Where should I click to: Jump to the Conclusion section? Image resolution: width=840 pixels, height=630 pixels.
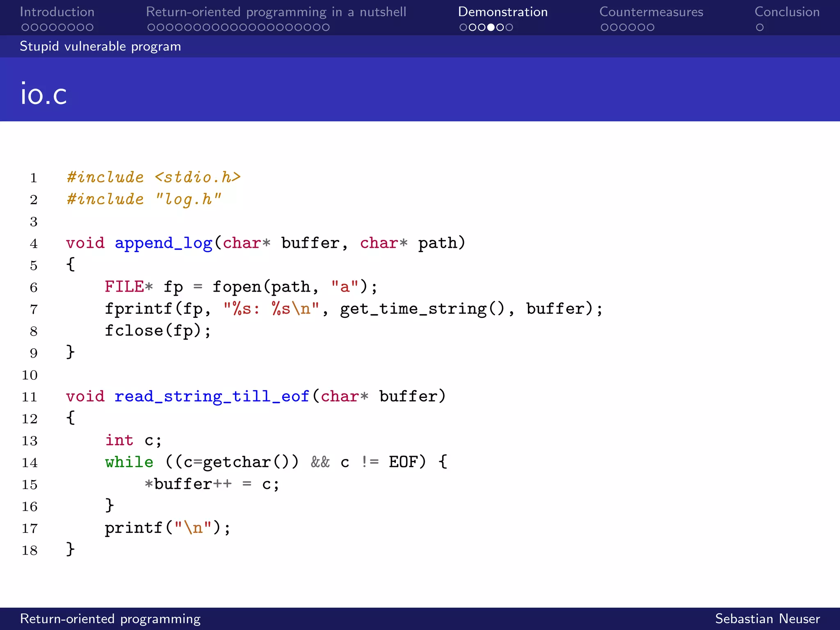coord(787,12)
